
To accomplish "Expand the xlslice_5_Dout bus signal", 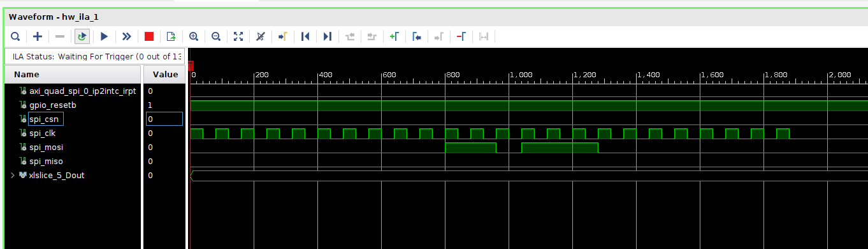I will pyautogui.click(x=13, y=175).
